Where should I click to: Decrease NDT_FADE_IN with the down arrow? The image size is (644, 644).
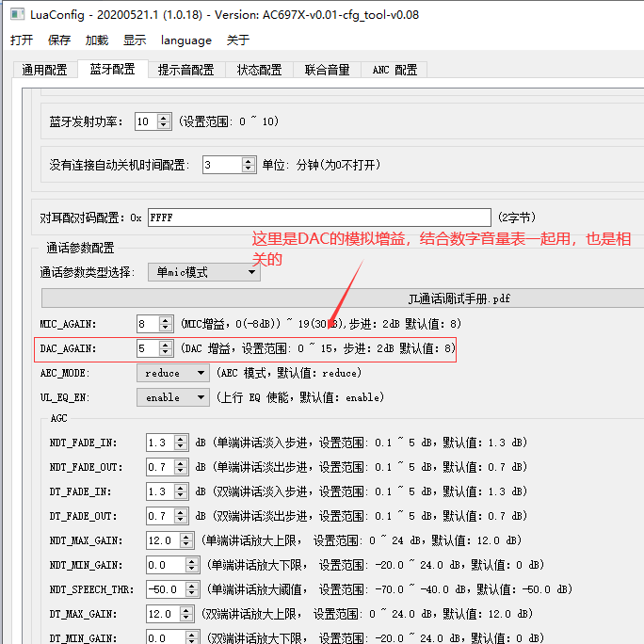tap(181, 446)
